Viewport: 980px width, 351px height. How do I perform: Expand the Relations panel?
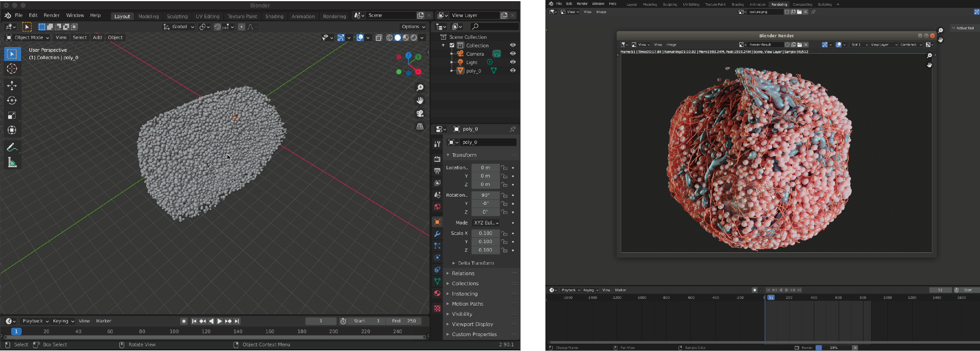tap(463, 274)
